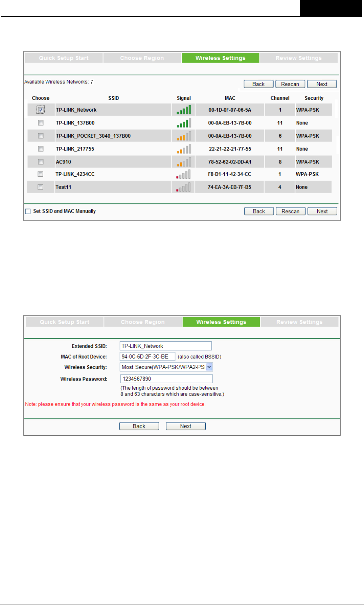
Task: Click signal strength icon for AC910
Action: 183,162
